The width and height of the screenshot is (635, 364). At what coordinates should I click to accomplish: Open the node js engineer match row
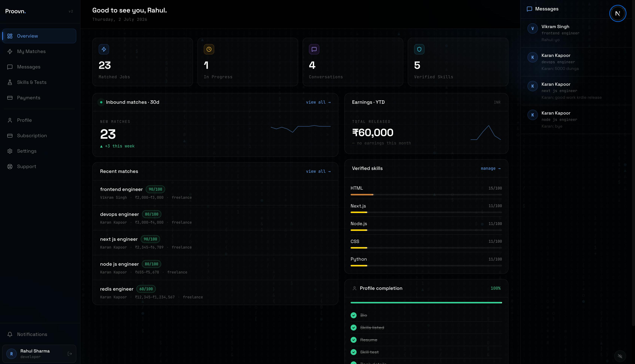click(x=215, y=268)
